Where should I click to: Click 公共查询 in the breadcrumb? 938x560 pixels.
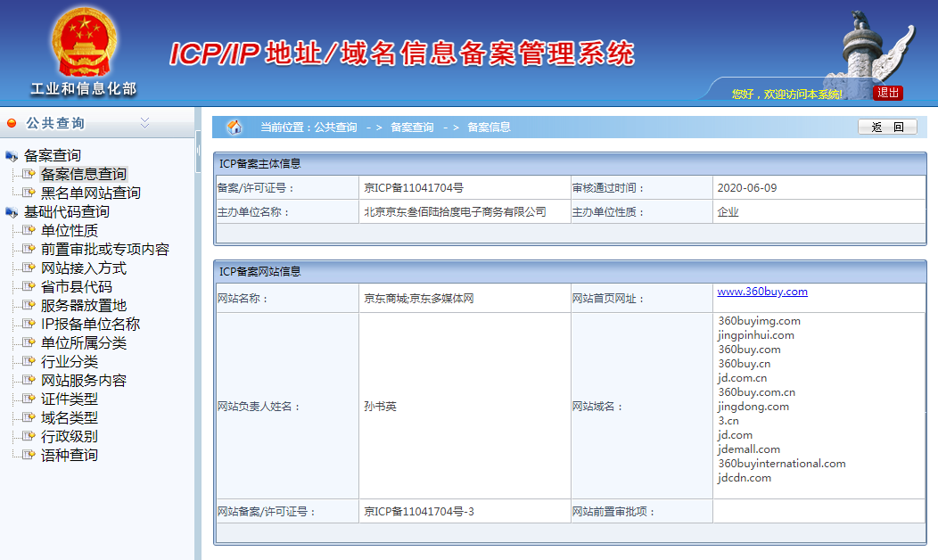coord(335,127)
